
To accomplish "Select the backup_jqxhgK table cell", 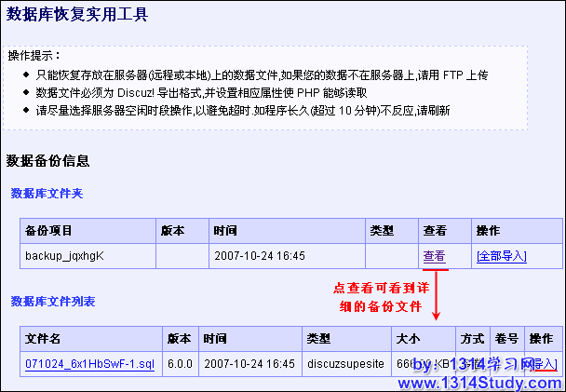I will [x=64, y=256].
